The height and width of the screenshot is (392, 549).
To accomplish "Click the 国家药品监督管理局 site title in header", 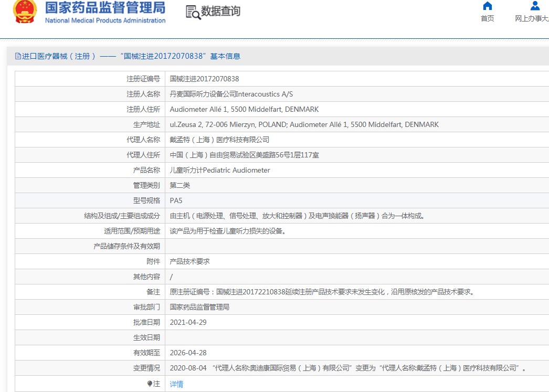I will (105, 7).
